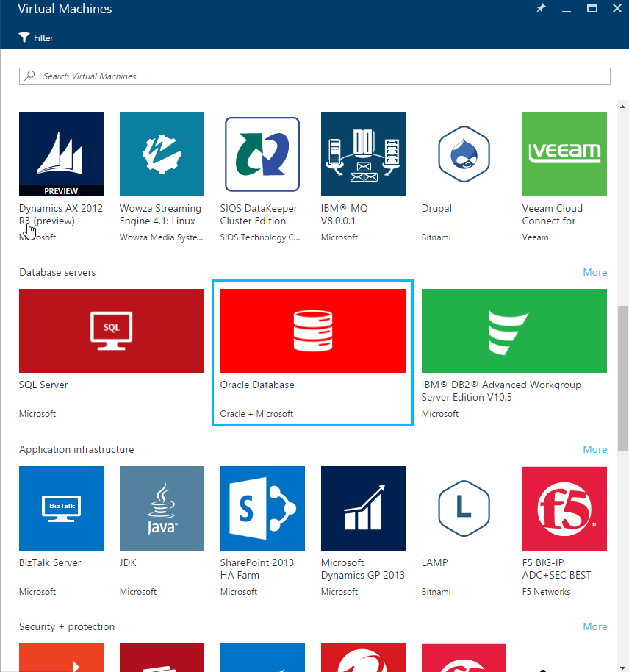Click the 'SQL Server' title text
Viewport: 629px width, 672px height.
pos(43,385)
